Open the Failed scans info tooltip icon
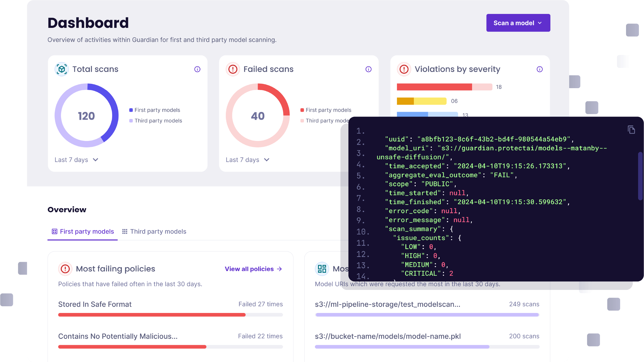Image resolution: width=644 pixels, height=362 pixels. (x=368, y=69)
